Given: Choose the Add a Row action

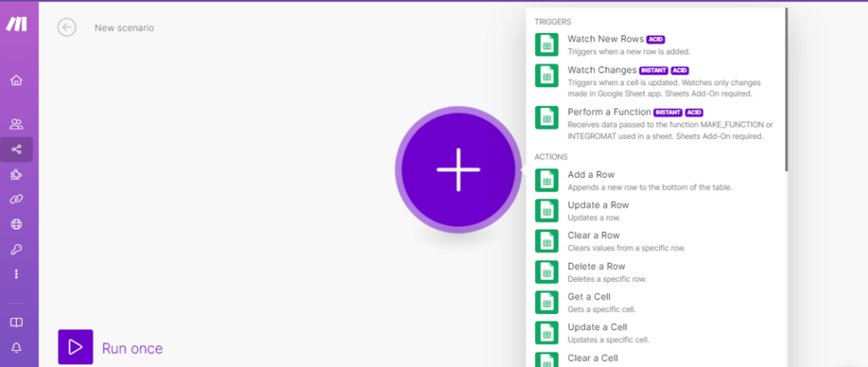Looking at the screenshot, I should [656, 181].
